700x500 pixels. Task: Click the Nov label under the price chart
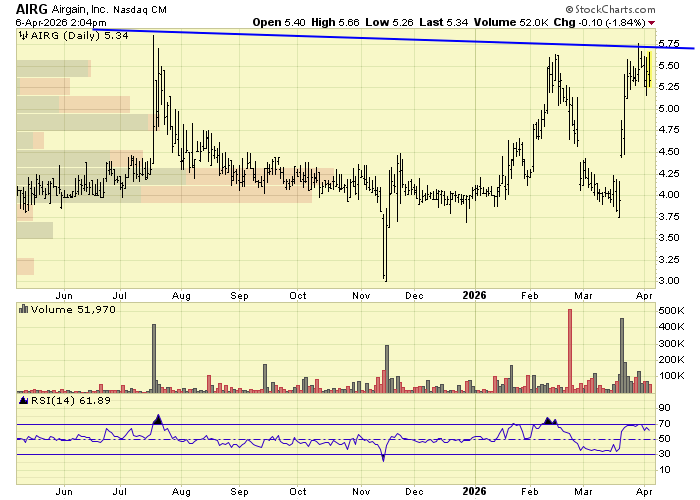pyautogui.click(x=361, y=296)
